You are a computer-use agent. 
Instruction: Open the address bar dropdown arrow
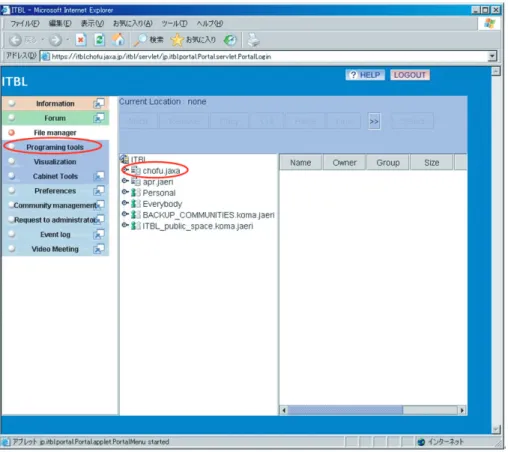492,56
